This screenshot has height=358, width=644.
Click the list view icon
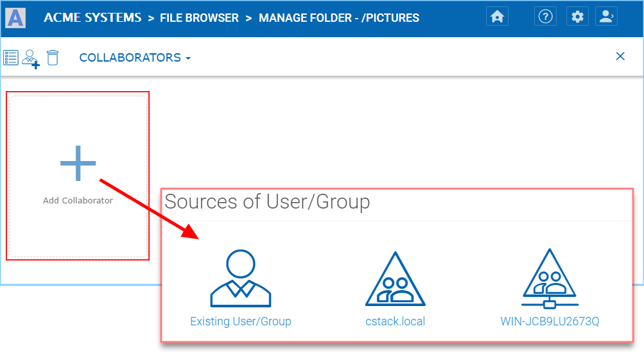(11, 58)
